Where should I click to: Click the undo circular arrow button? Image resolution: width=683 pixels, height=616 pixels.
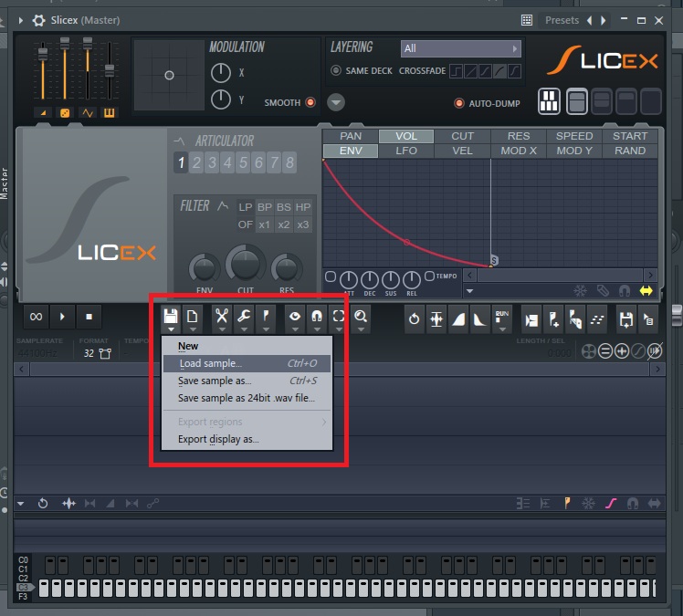(414, 319)
